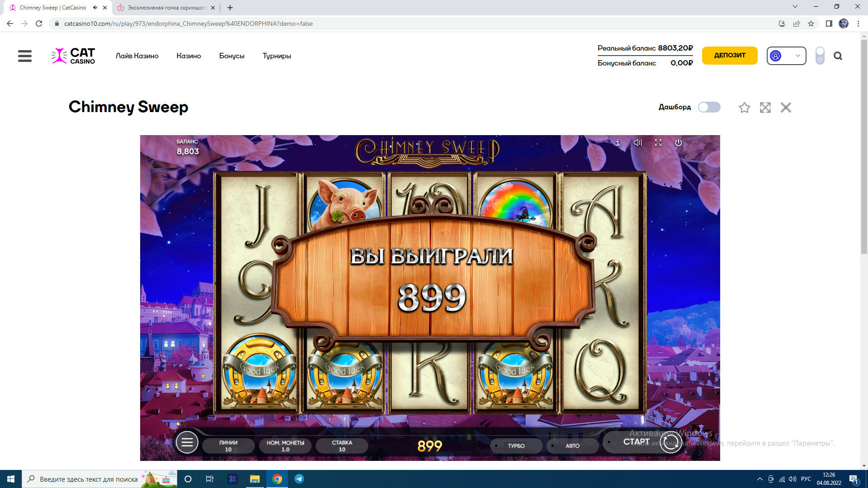Mute the slot game sound
This screenshot has height=488, width=868.
tap(637, 143)
